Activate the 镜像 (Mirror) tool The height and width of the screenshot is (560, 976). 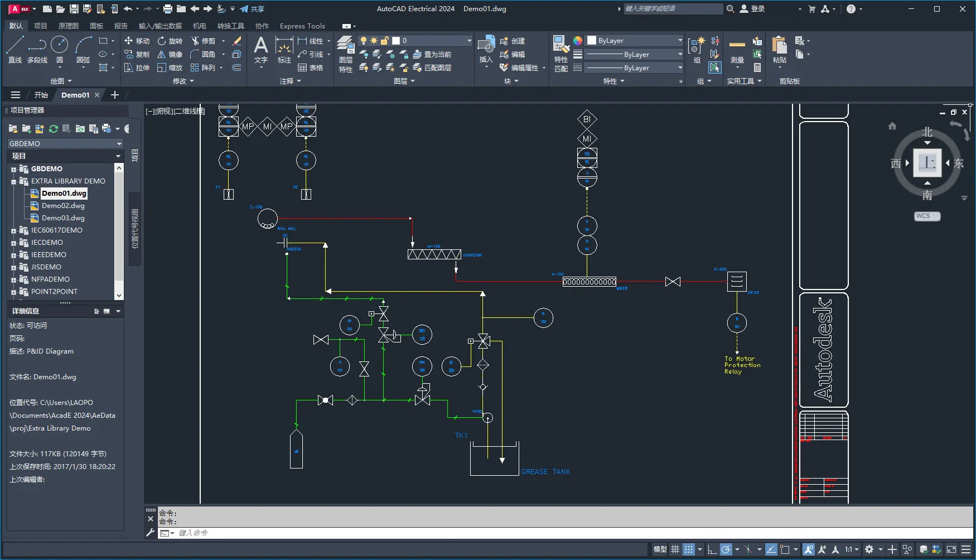tap(170, 54)
